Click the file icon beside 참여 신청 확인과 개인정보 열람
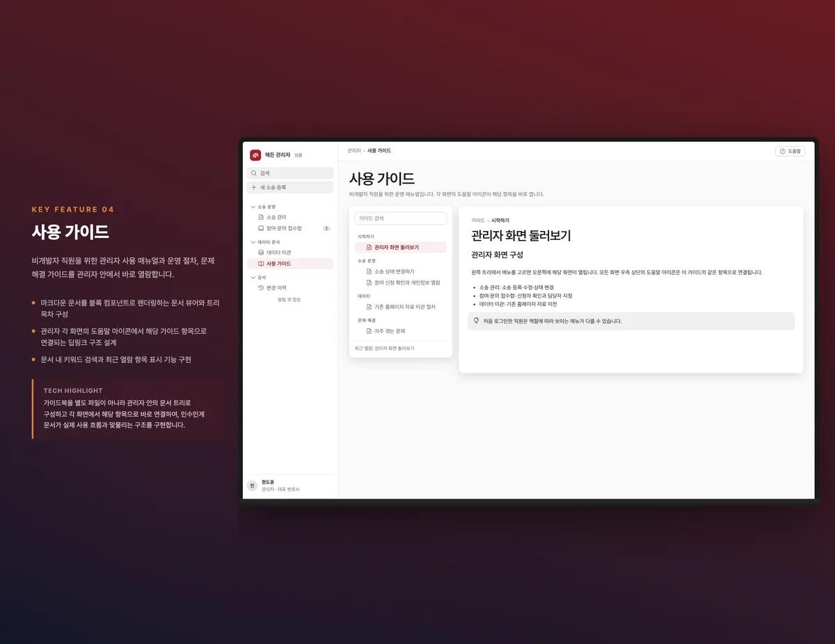This screenshot has height=644, width=835. coord(369,283)
